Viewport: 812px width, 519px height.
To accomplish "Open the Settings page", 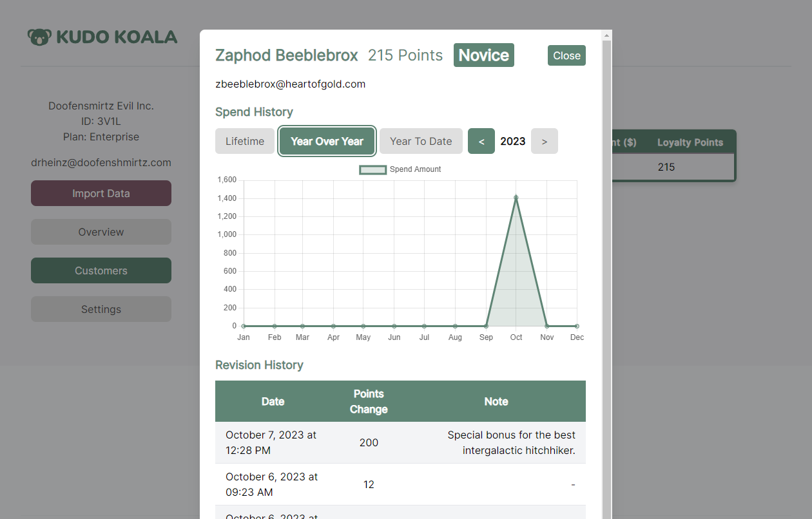I will point(101,309).
